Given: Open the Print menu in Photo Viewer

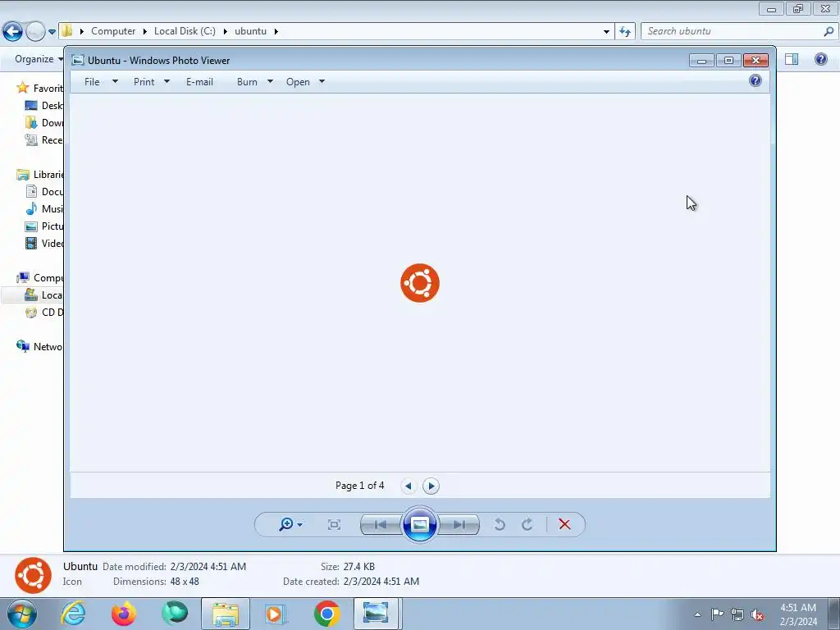Looking at the screenshot, I should 144,81.
